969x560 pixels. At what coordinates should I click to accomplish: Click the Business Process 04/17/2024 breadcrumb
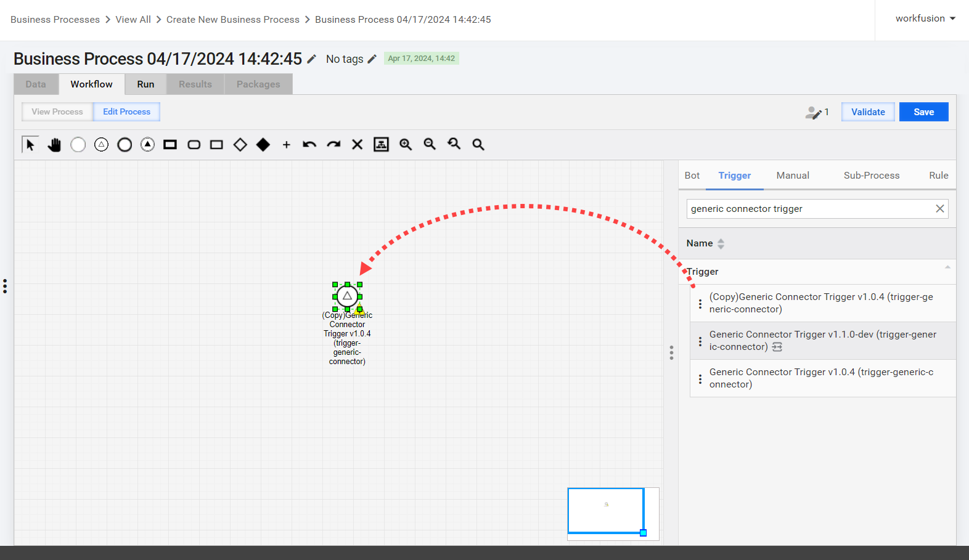[x=403, y=20]
